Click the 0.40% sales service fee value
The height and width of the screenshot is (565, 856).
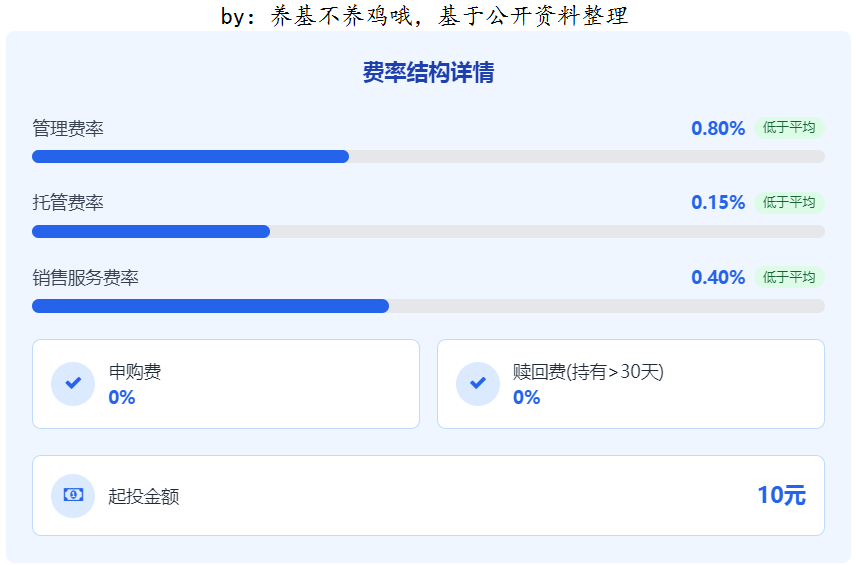pos(718,277)
